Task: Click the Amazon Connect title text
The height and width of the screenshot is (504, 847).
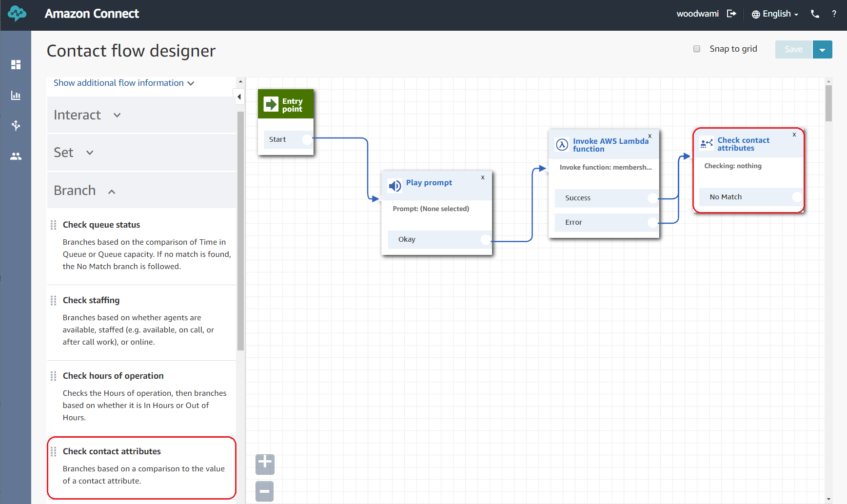Action: (92, 14)
